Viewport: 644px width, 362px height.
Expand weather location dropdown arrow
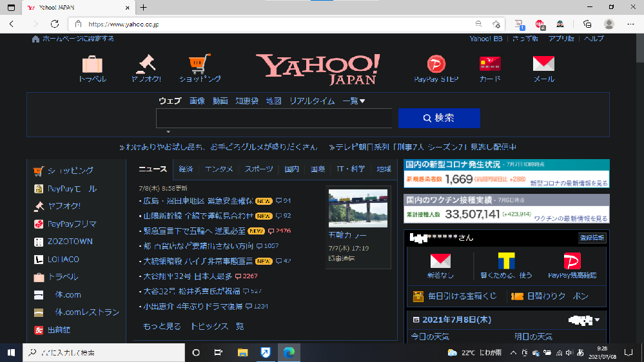click(x=597, y=319)
